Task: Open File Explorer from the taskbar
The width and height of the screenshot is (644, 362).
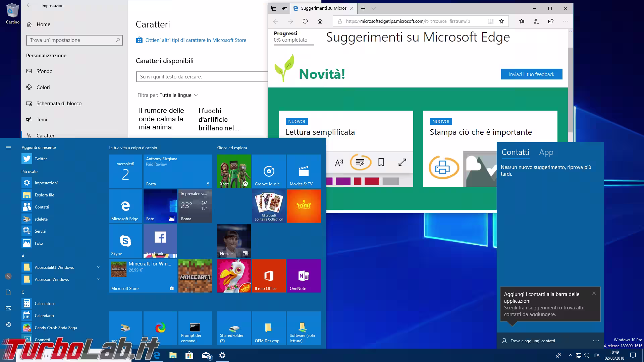Action: [173, 355]
